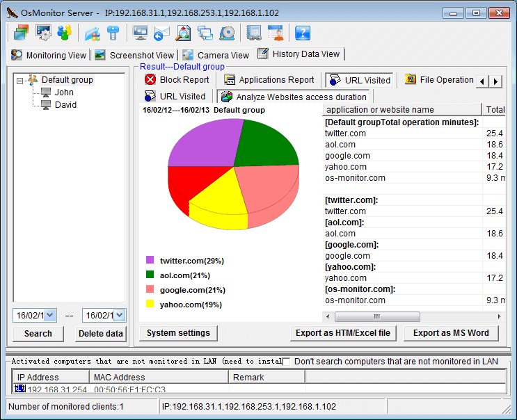
Task: Click the blue USB key toolbar icon
Action: 113,33
